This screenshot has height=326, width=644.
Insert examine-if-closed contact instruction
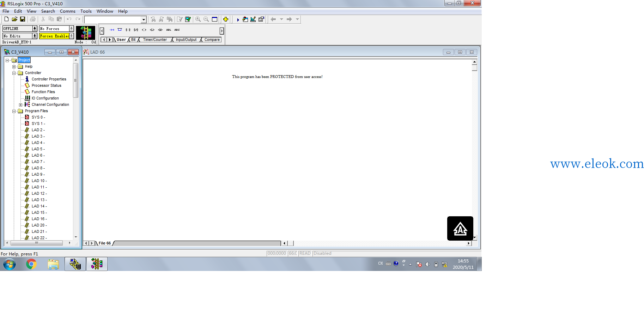128,30
